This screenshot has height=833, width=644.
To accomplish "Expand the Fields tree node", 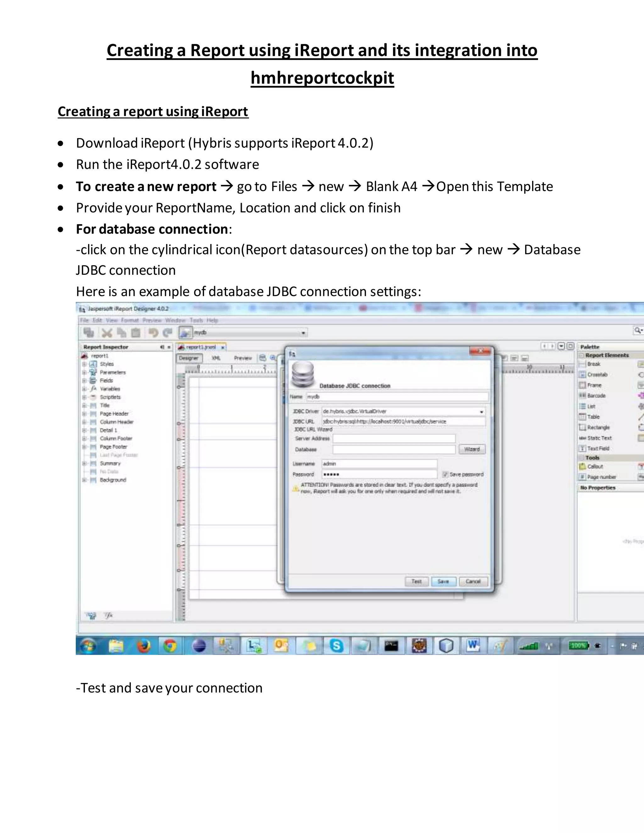I will [84, 381].
